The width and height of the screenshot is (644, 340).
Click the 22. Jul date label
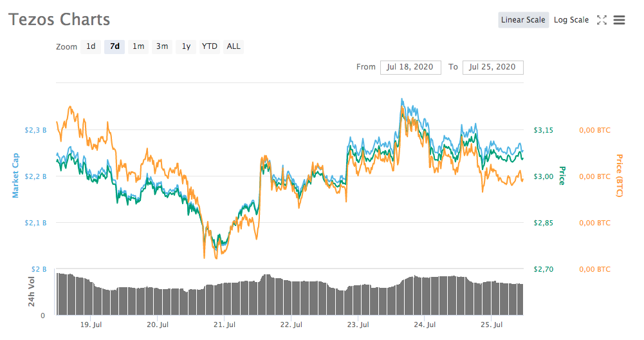[291, 325]
